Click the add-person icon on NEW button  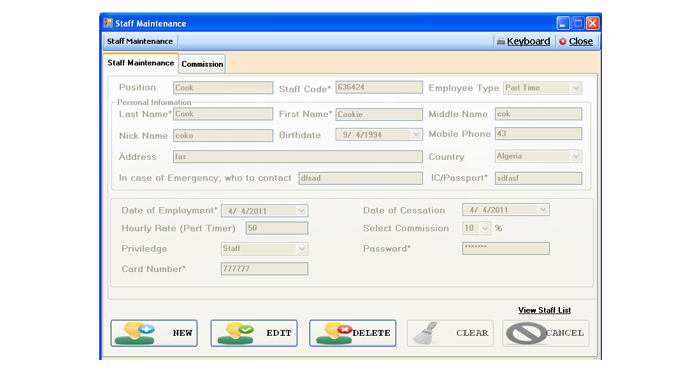pyautogui.click(x=135, y=333)
